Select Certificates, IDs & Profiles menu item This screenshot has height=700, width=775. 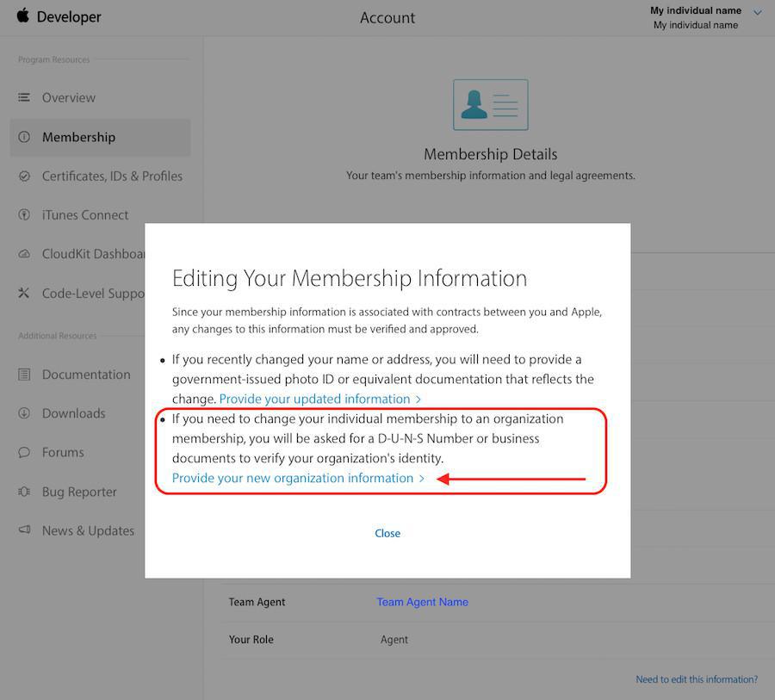click(112, 176)
